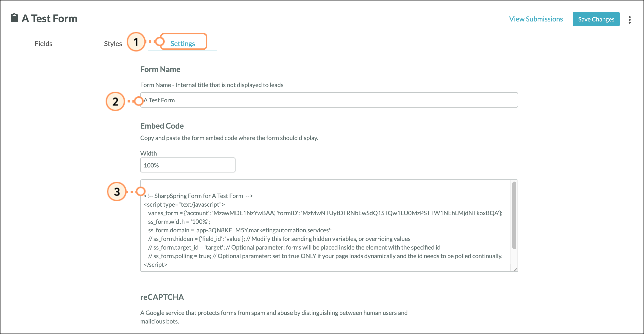
Task: Open the View Submissions link
Action: [536, 19]
